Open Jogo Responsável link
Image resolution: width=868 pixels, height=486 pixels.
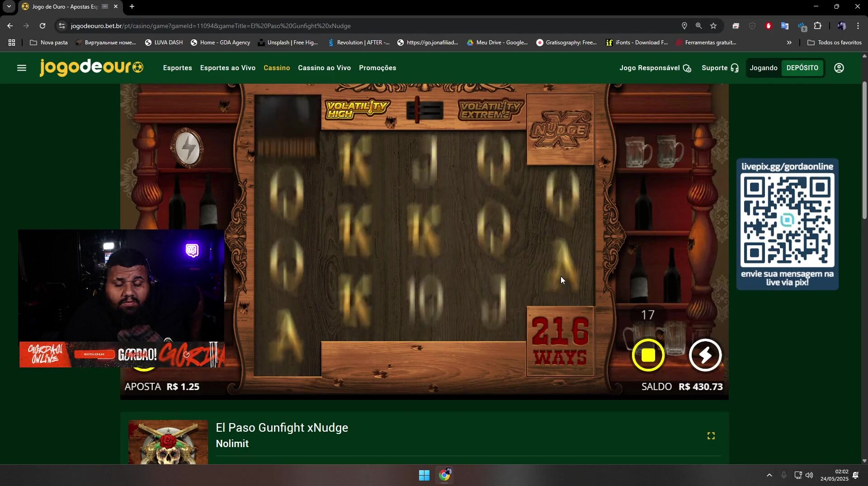[655, 68]
